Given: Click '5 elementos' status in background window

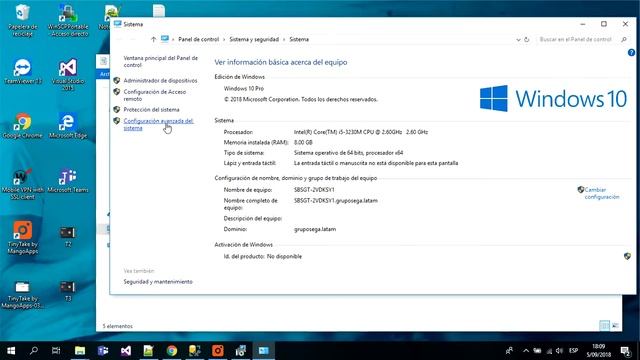Looking at the screenshot, I should tap(118, 326).
